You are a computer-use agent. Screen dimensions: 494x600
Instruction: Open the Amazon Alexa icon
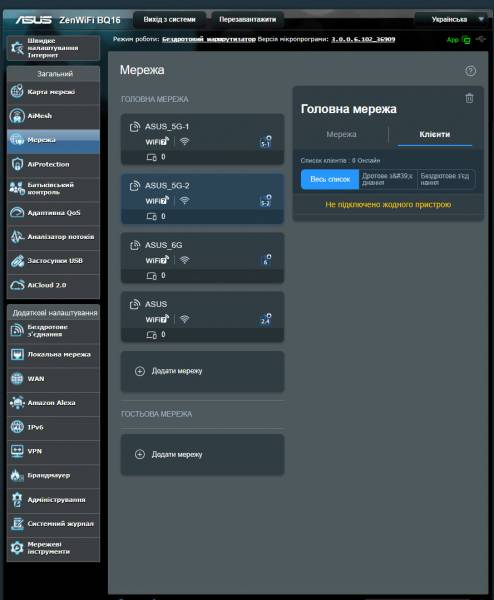pyautogui.click(x=17, y=403)
